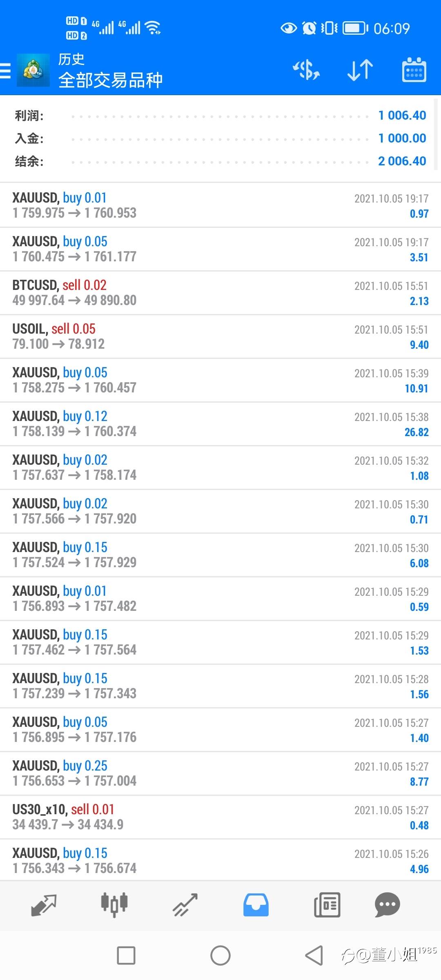This screenshot has width=441, height=980.
Task: Tap the MetaTrader 4 app logo
Action: click(33, 70)
